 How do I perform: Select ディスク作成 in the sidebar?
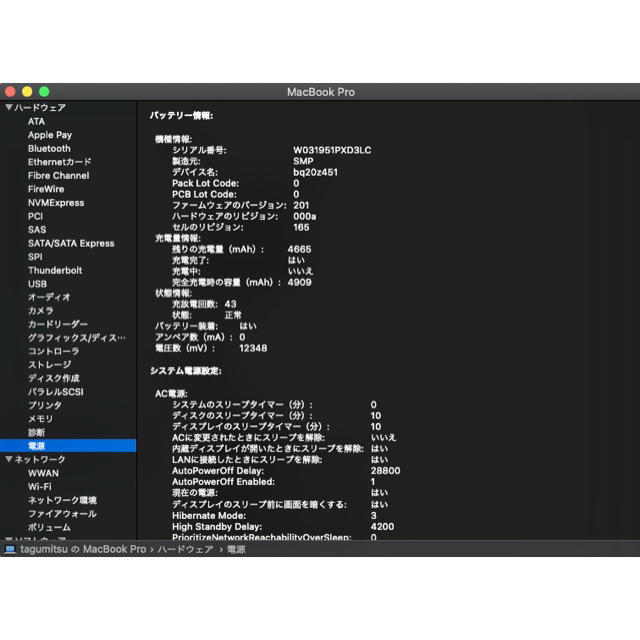point(53,378)
